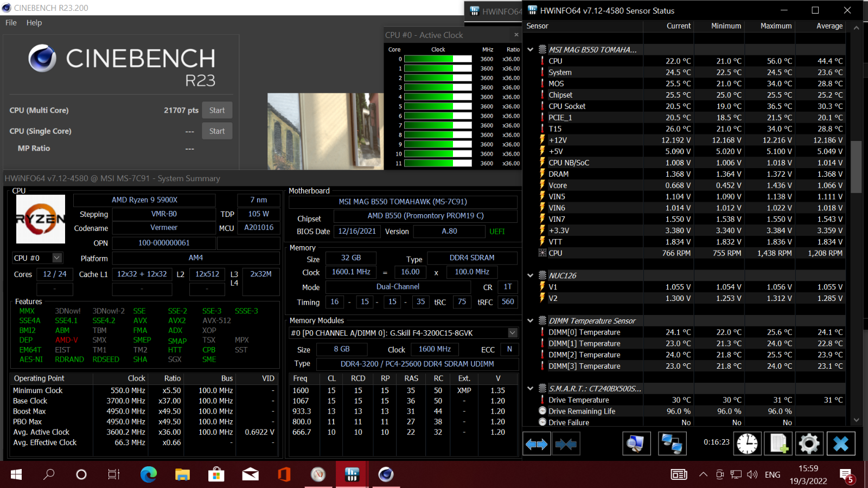Select the CPU Socket temperature row
868x488 pixels.
point(690,106)
